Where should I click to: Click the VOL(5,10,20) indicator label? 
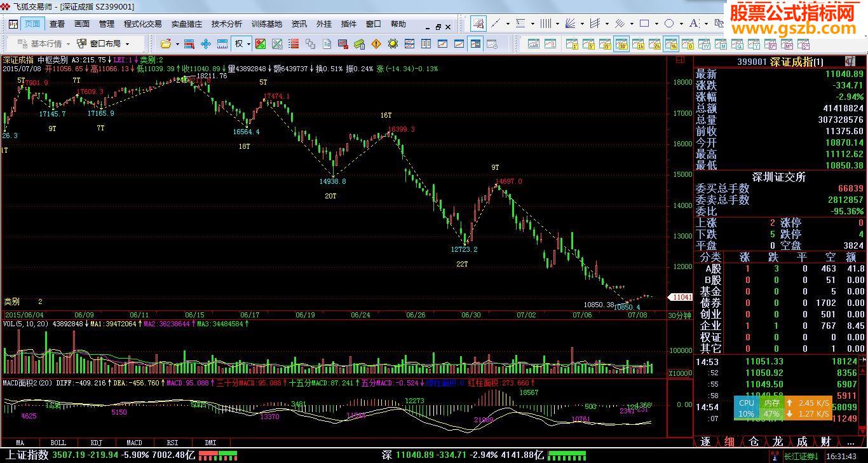pyautogui.click(x=25, y=324)
